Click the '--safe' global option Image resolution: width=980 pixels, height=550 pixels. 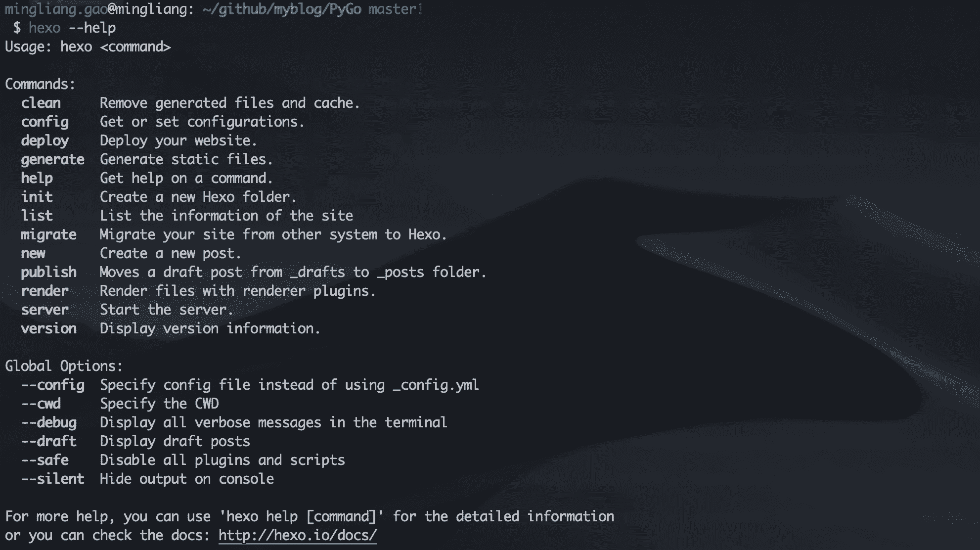(45, 460)
